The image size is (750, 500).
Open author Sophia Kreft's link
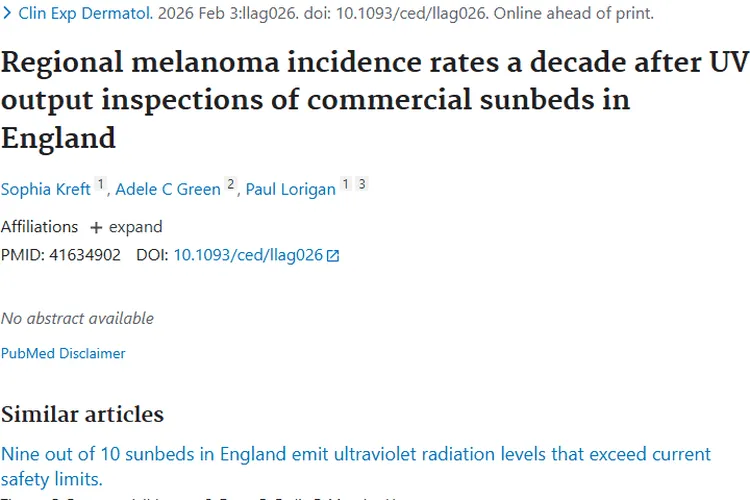[x=46, y=189]
